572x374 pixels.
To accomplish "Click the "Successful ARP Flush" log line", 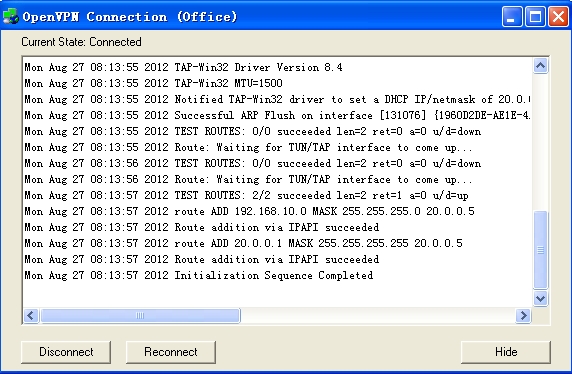I will click(x=277, y=115).
